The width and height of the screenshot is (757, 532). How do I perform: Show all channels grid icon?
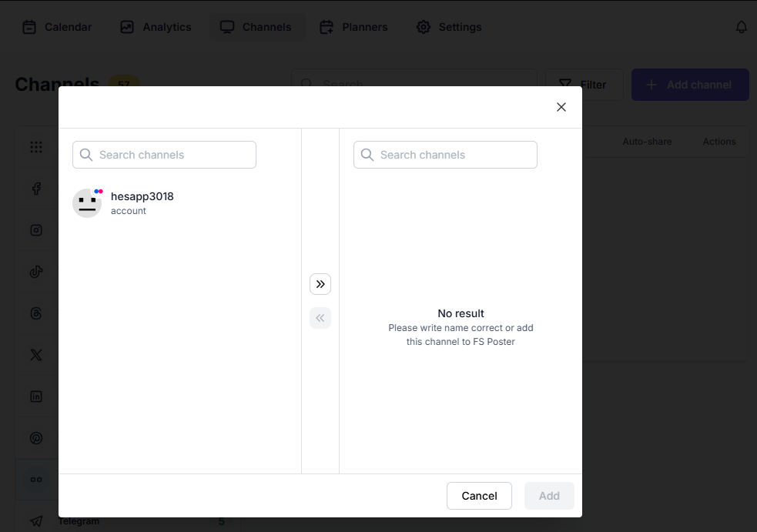click(x=36, y=147)
